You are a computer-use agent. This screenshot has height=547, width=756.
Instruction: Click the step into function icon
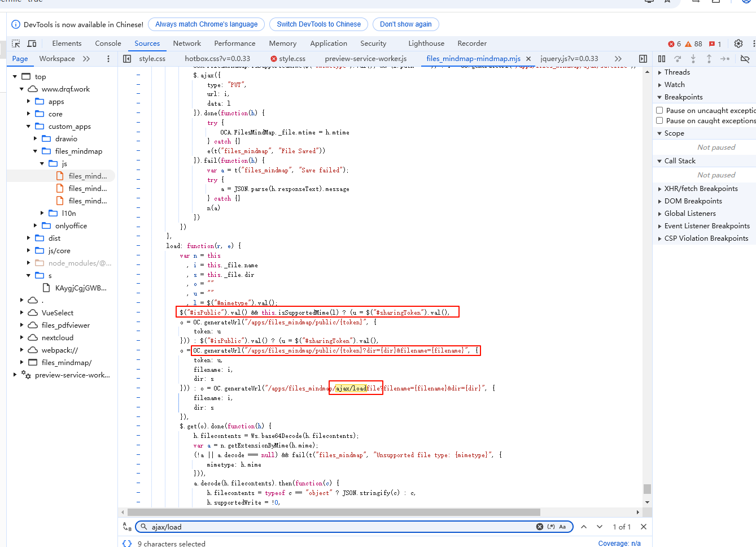(693, 59)
